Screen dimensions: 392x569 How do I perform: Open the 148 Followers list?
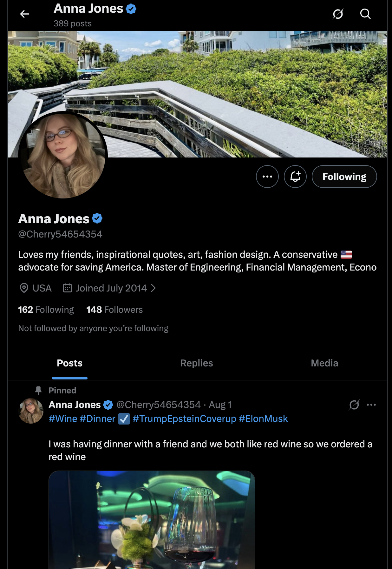[114, 310]
